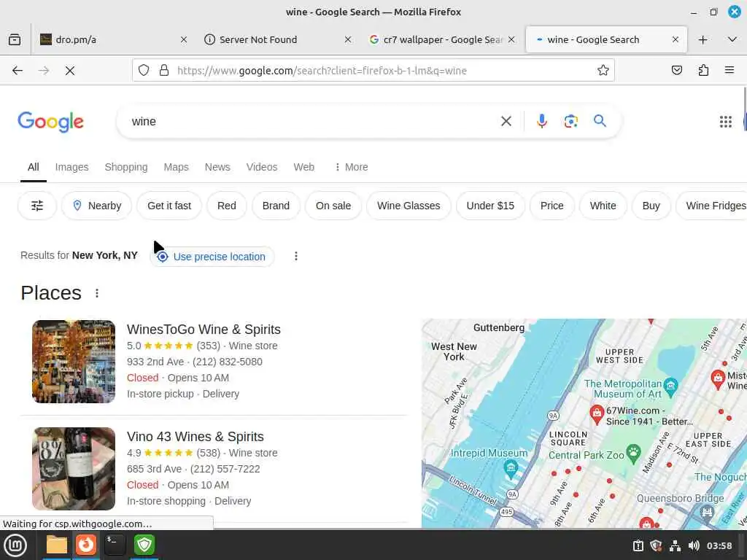Expand the More search categories menu
This screenshot has height=560, width=747.
click(x=351, y=167)
